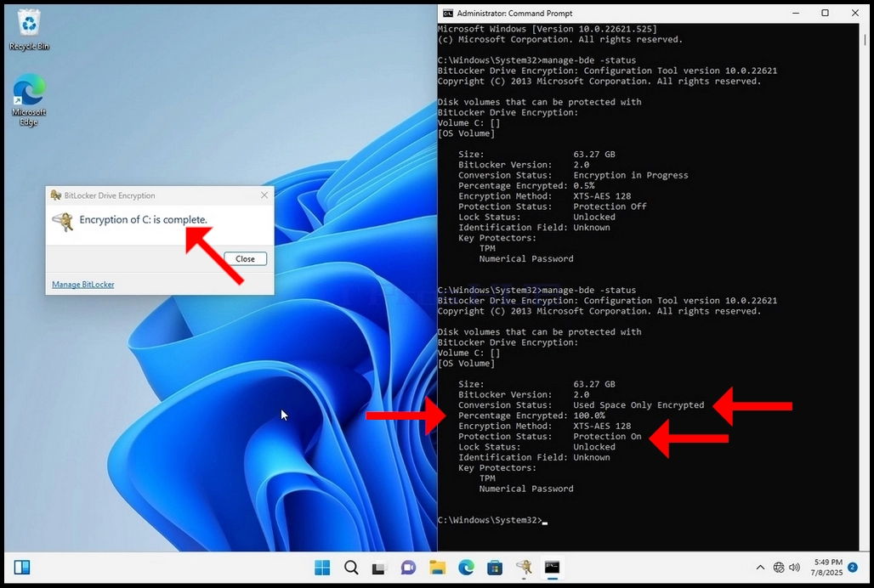Viewport: 874px width, 588px height.
Task: Click the '100.0%' percentage encrypted value
Action: point(589,416)
